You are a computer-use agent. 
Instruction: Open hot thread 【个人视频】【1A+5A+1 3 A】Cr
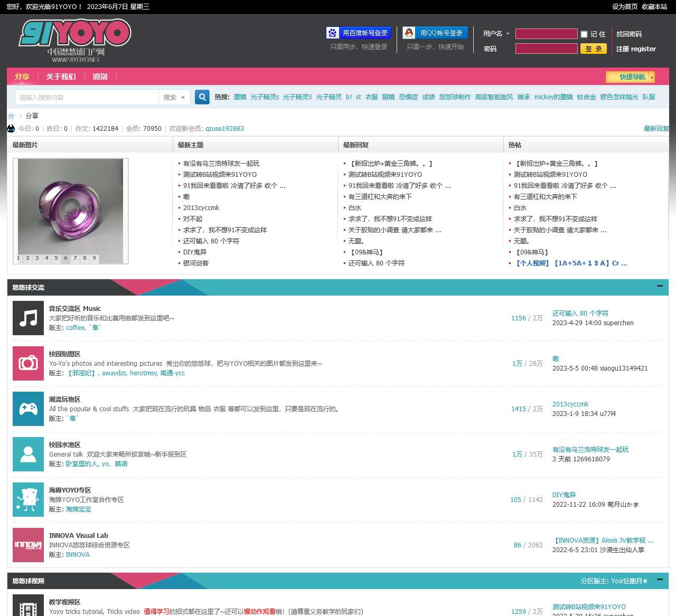coord(570,263)
